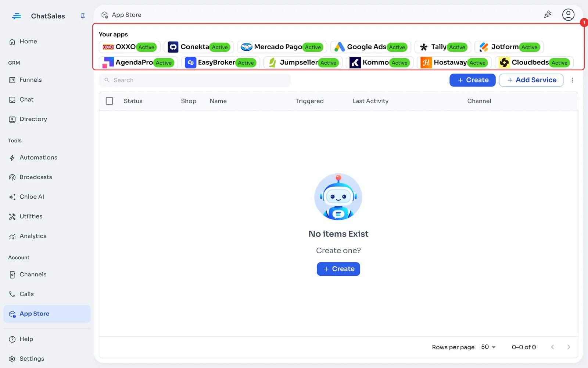Open the Jumpseller app chip
588x368 pixels.
point(303,63)
